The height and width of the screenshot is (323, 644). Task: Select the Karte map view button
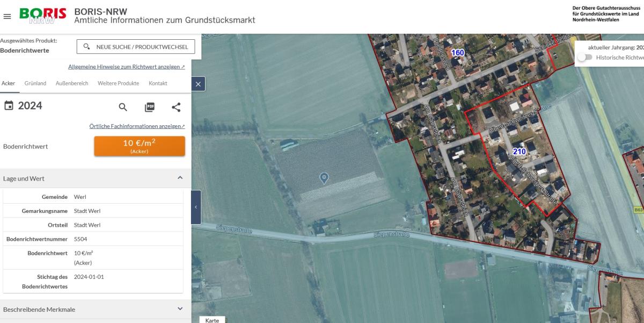pos(213,320)
